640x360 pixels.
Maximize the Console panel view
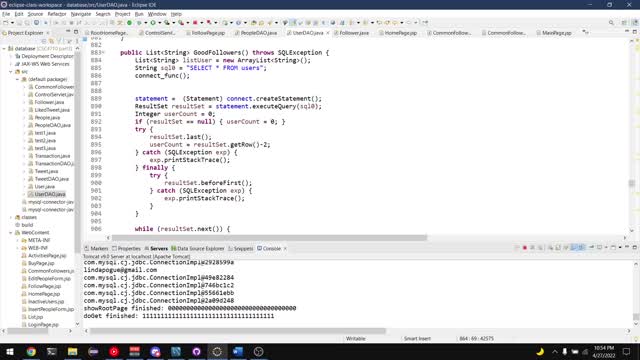635,247
